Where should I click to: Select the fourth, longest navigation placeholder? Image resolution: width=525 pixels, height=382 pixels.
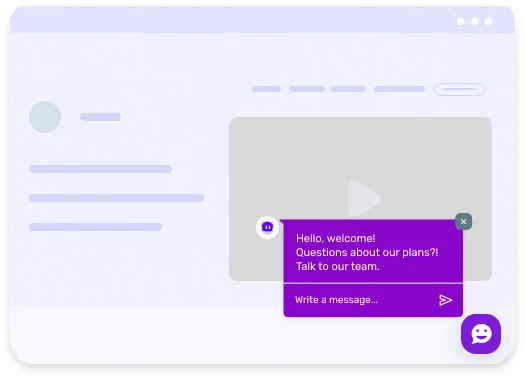pos(399,89)
